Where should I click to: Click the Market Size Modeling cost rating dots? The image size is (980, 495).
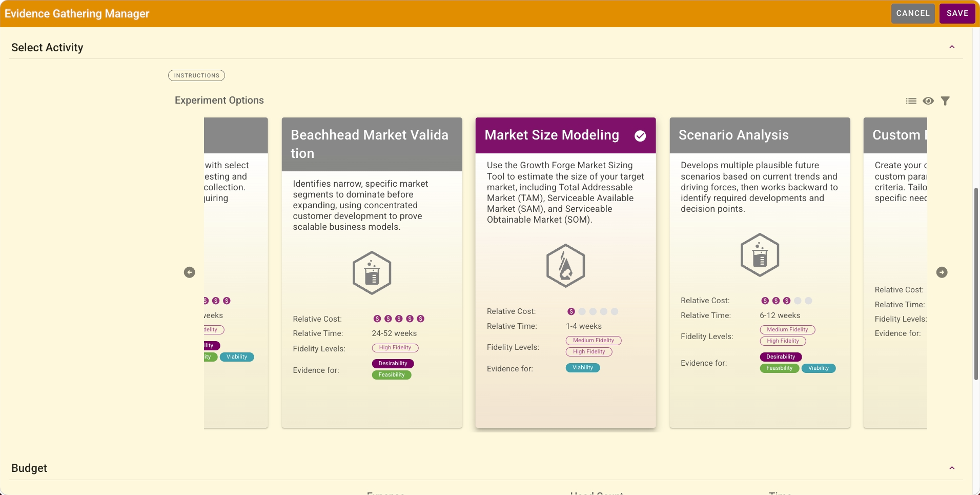coord(593,311)
